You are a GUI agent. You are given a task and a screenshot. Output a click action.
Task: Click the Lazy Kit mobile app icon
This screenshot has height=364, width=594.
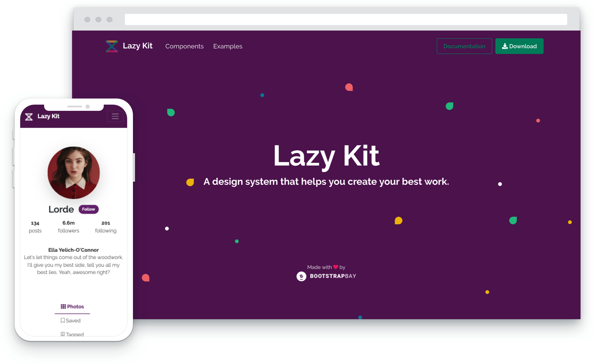tap(29, 117)
